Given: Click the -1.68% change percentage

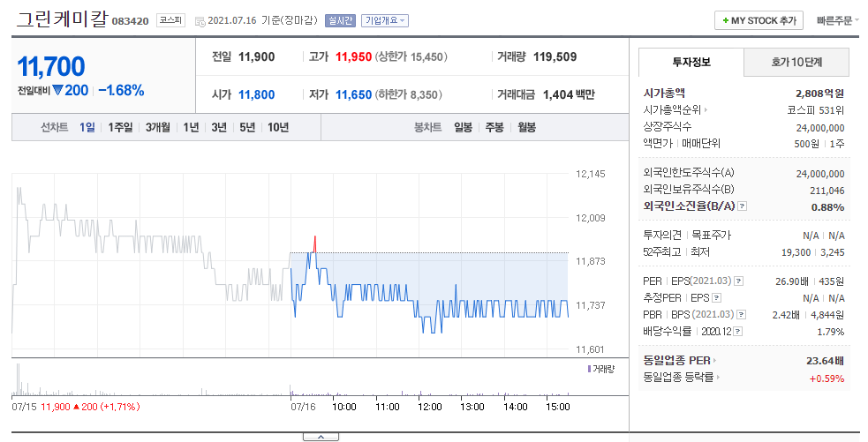Looking at the screenshot, I should pos(121,91).
